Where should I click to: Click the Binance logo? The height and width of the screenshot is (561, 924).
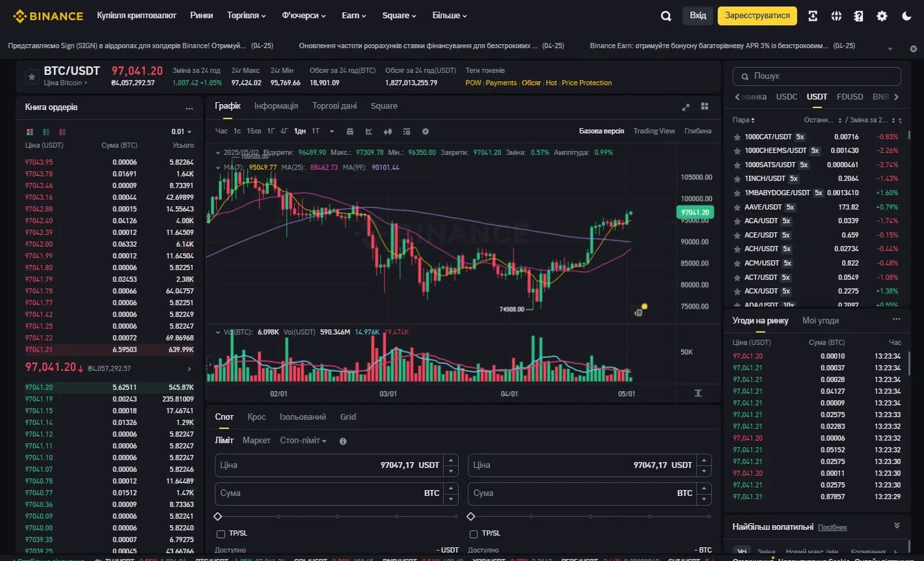[48, 16]
